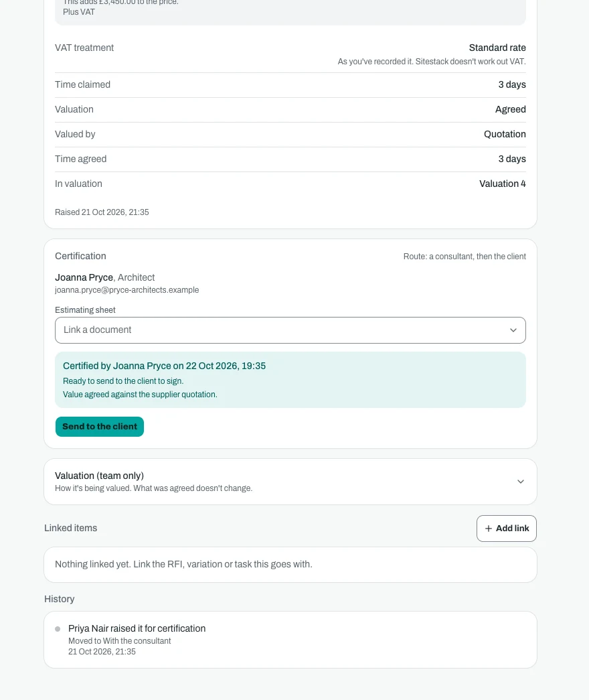Viewport: 589px width, 700px height.
Task: Click the Certified by Joanna Pryce heading
Action: [164, 366]
